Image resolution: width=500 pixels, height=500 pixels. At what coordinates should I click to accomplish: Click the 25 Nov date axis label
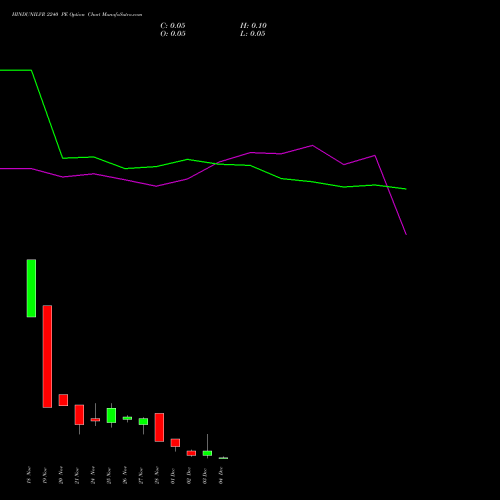(109, 475)
